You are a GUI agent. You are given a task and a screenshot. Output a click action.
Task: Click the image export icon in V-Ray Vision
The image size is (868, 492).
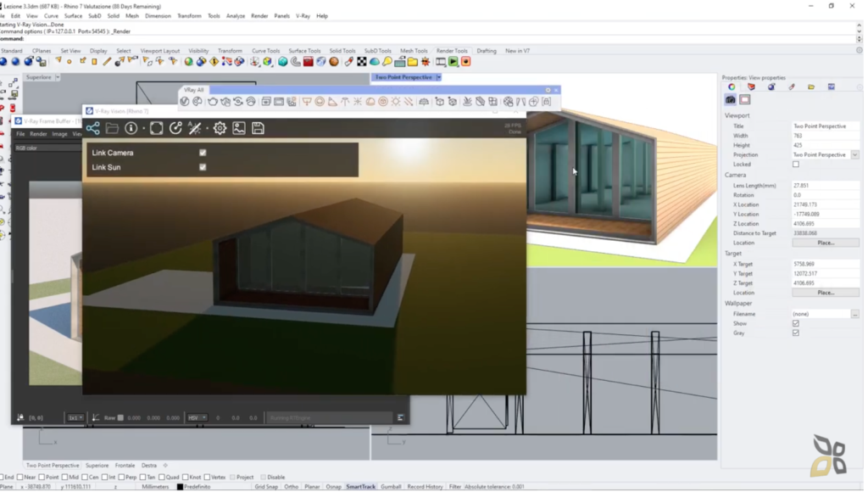click(239, 129)
